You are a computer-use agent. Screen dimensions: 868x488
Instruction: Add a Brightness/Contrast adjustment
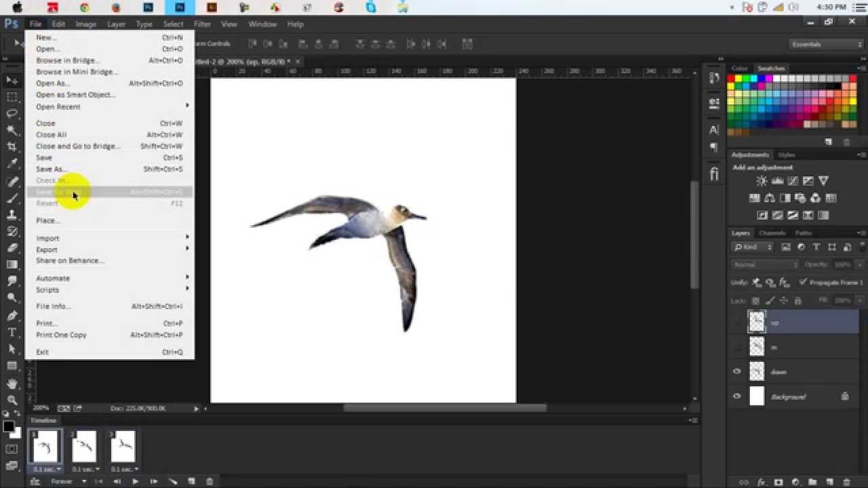coord(762,181)
